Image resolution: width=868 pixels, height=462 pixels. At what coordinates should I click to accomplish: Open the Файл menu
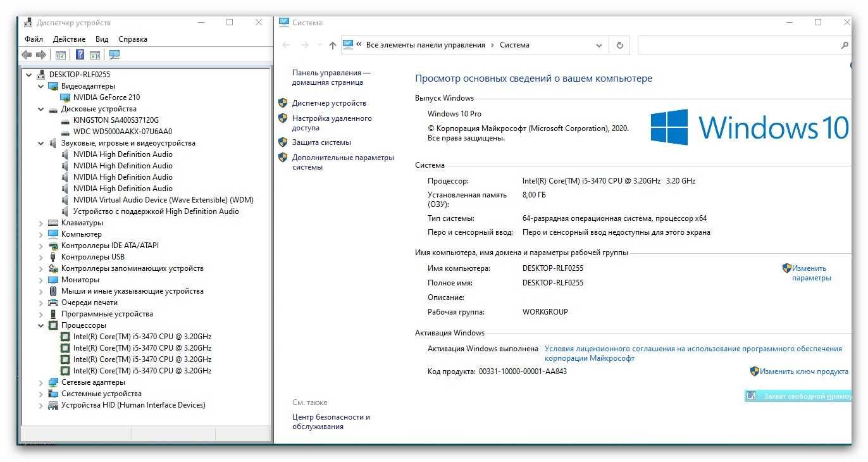tap(34, 39)
